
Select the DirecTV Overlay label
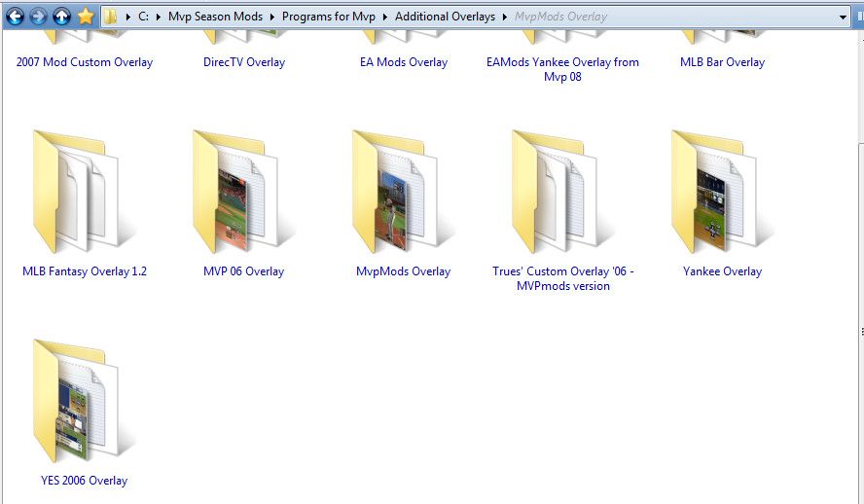point(244,62)
